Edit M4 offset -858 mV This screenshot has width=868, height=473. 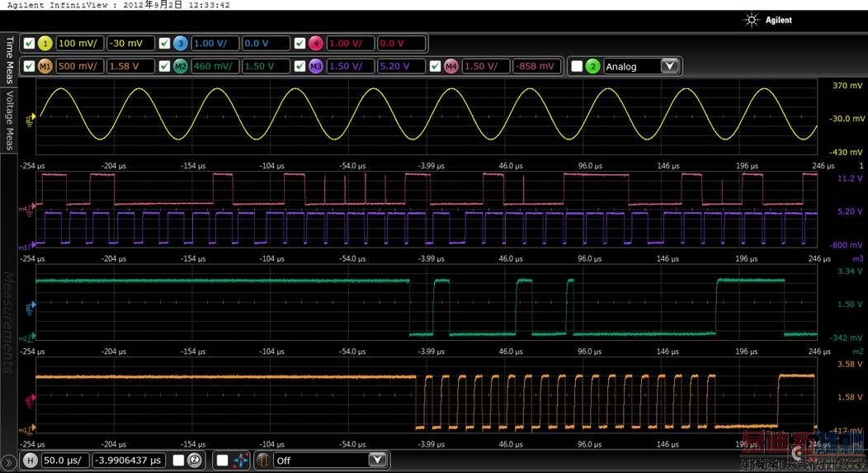click(x=536, y=67)
